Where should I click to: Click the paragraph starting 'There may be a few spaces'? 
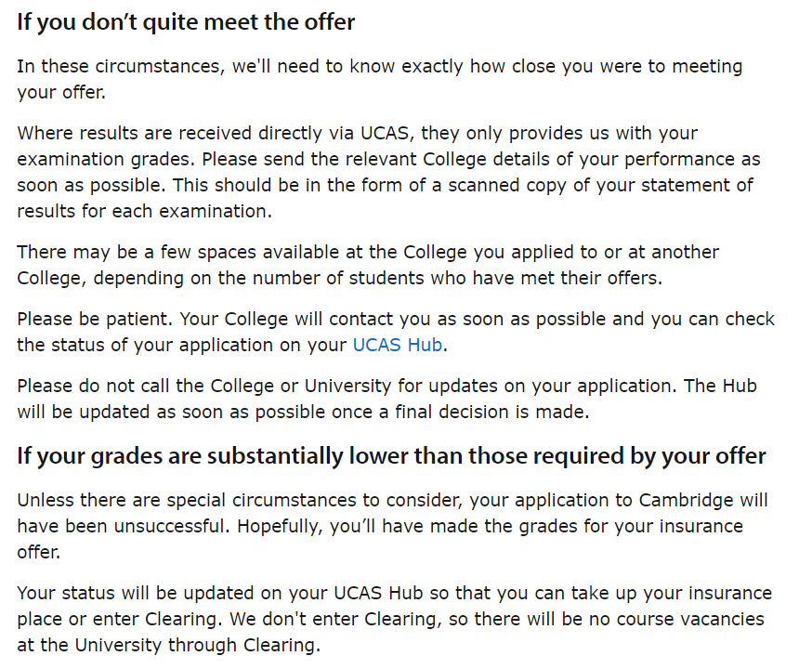(368, 265)
